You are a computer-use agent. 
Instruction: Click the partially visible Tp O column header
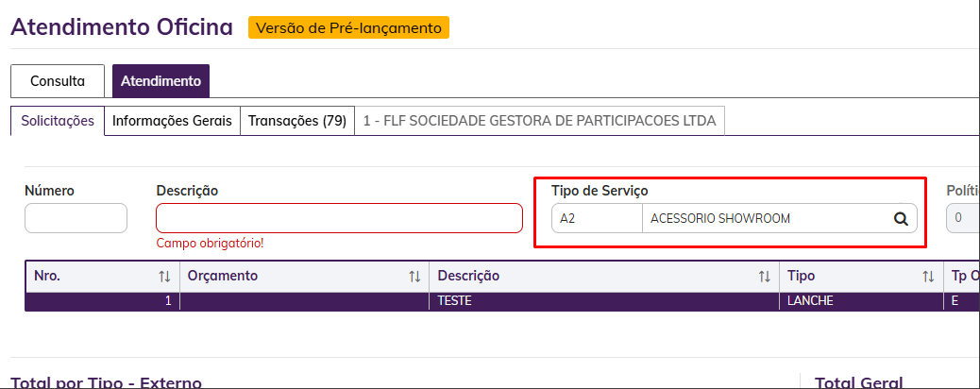pyautogui.click(x=961, y=277)
